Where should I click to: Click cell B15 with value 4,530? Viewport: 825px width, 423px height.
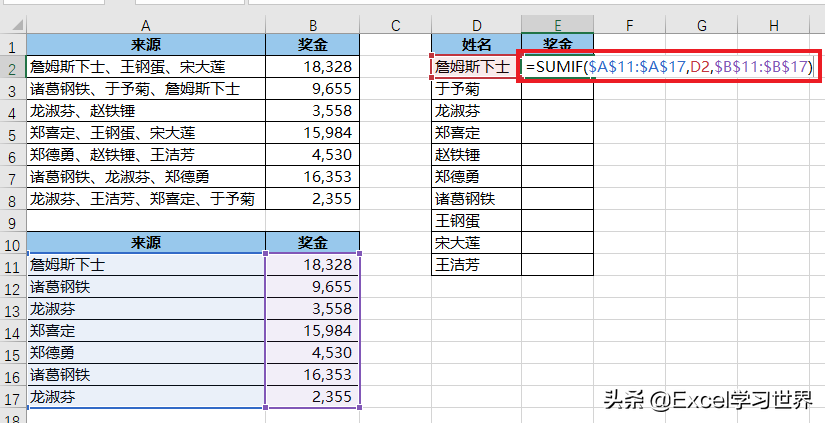313,353
